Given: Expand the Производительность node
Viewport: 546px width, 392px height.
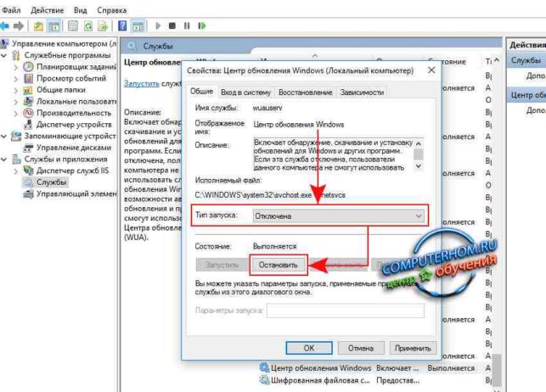Looking at the screenshot, I should tap(15, 114).
